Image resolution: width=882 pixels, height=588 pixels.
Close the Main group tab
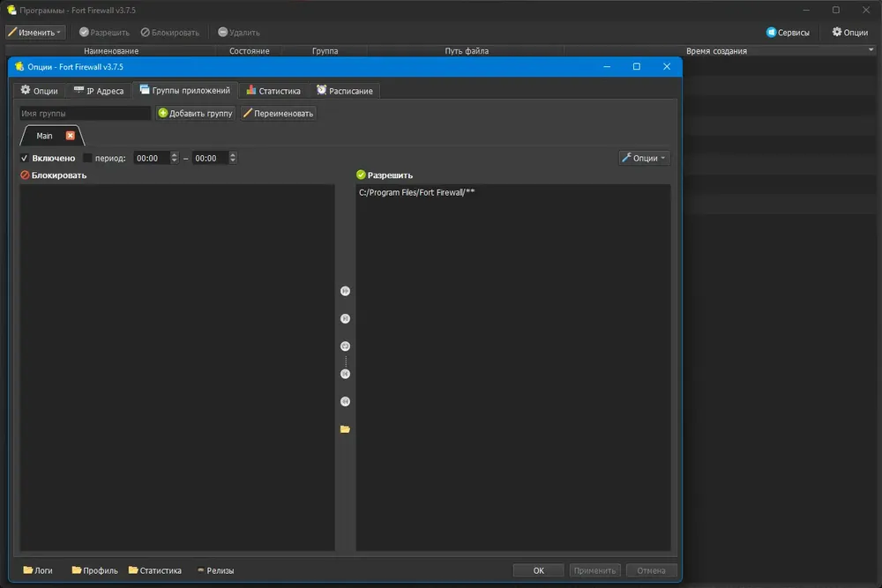[x=71, y=136]
